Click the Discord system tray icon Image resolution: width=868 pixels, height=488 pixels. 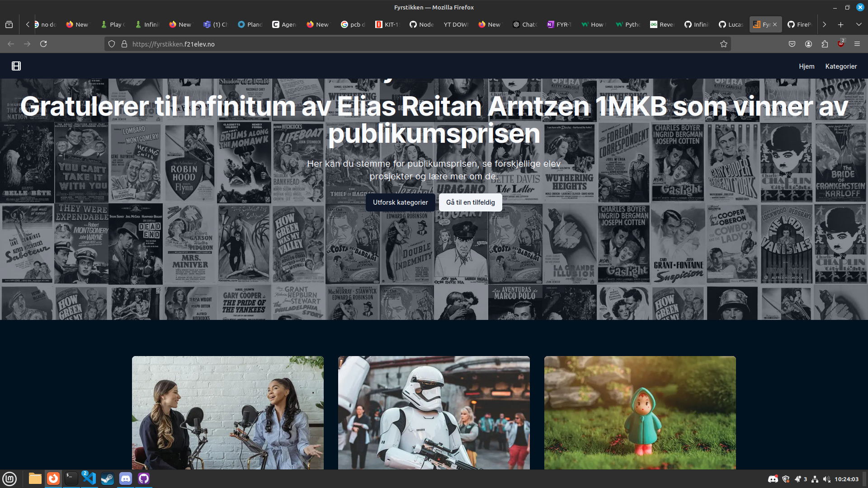click(773, 479)
